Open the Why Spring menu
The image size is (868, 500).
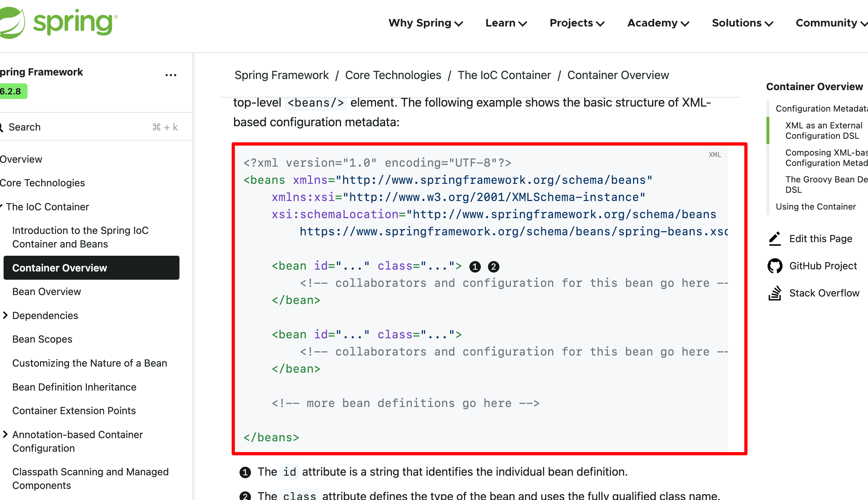click(426, 23)
